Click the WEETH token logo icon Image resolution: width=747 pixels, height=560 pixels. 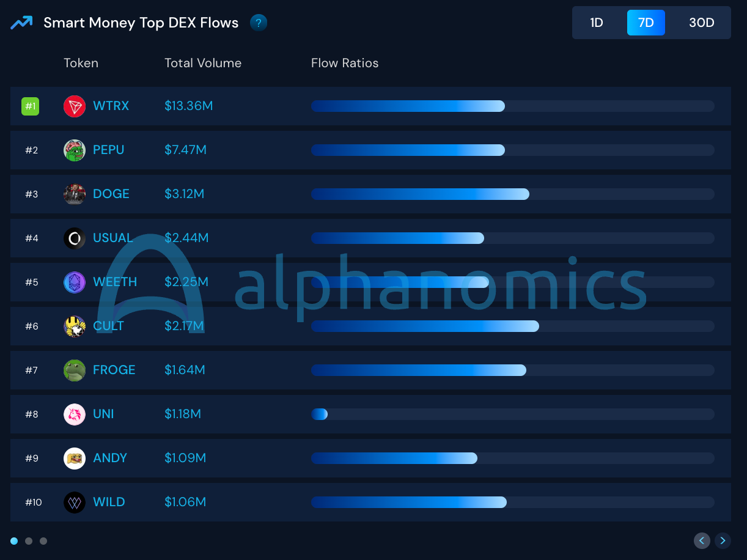click(x=75, y=282)
